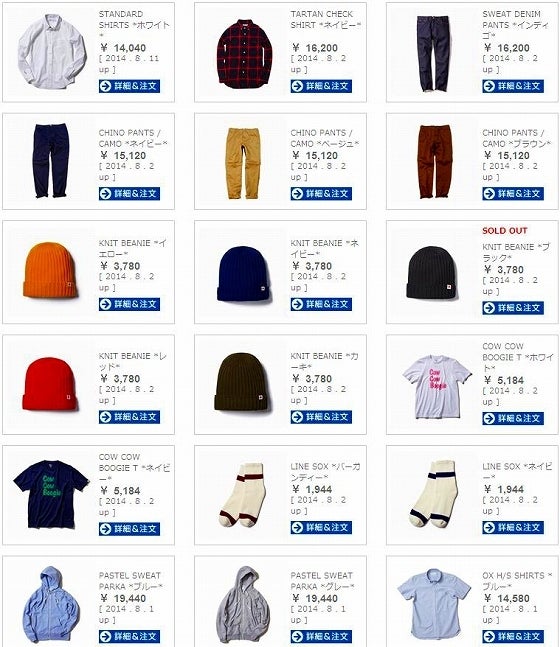The image size is (560, 647).
Task: Click details button for navy Knit Beanie
Action: click(x=321, y=304)
